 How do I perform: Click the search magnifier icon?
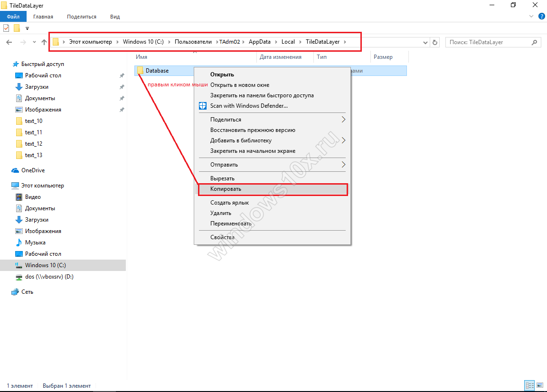click(535, 42)
